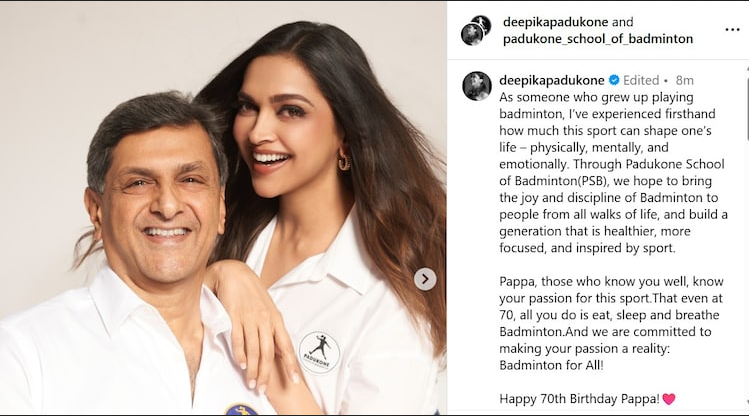749x416 pixels.
Task: Click the 'Badminton for All!' caption line
Action: (551, 365)
